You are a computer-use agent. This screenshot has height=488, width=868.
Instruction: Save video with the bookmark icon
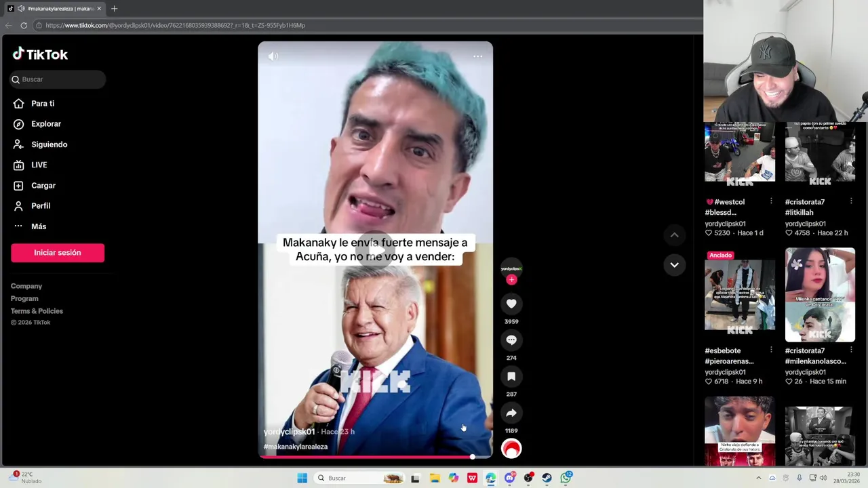pyautogui.click(x=511, y=376)
